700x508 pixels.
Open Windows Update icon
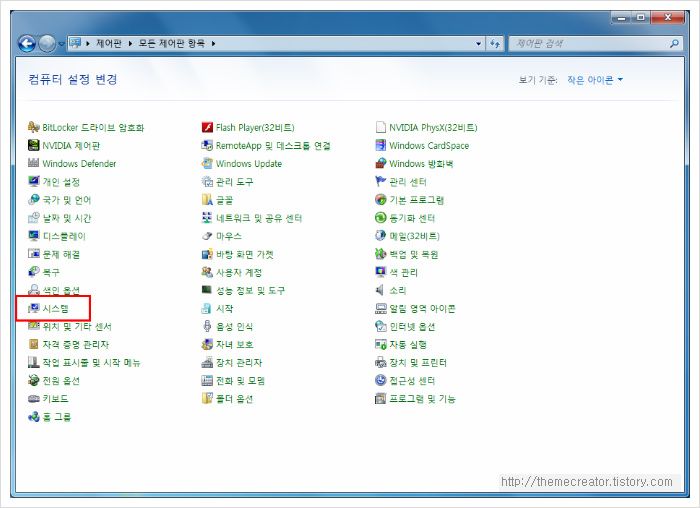point(207,163)
